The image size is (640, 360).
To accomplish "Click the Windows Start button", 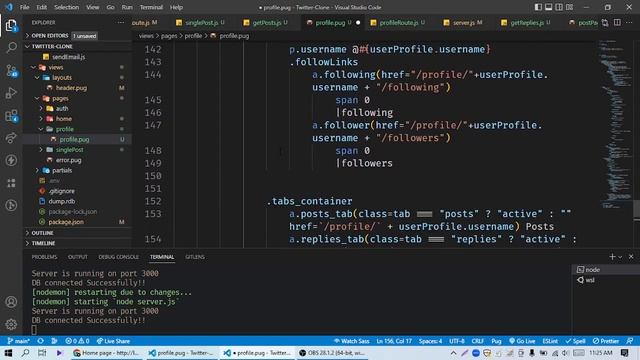I will point(8,353).
